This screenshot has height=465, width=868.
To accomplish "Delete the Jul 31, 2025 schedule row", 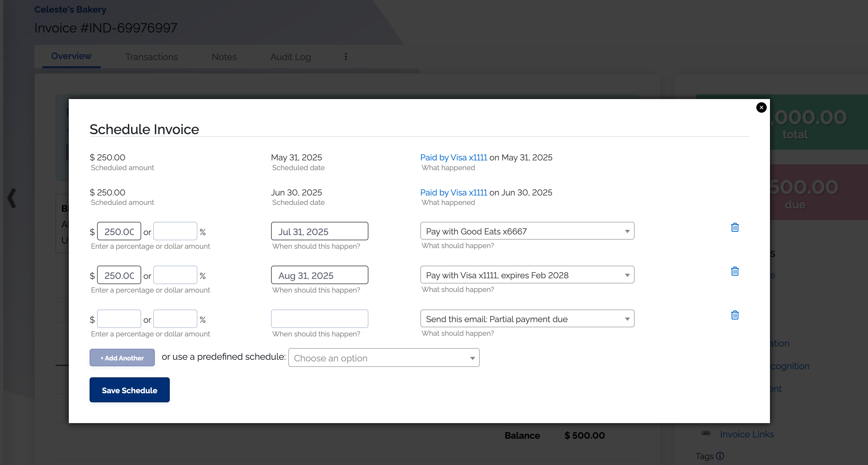I will coord(735,227).
